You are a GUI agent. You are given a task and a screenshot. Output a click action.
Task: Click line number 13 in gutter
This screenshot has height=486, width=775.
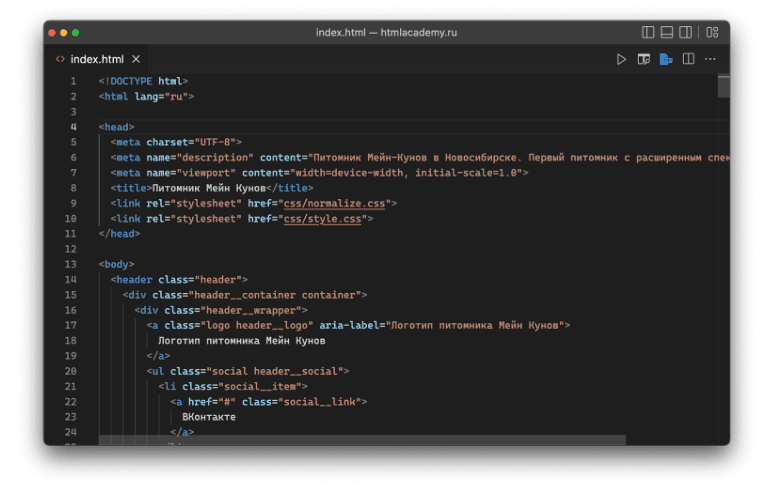click(x=71, y=265)
